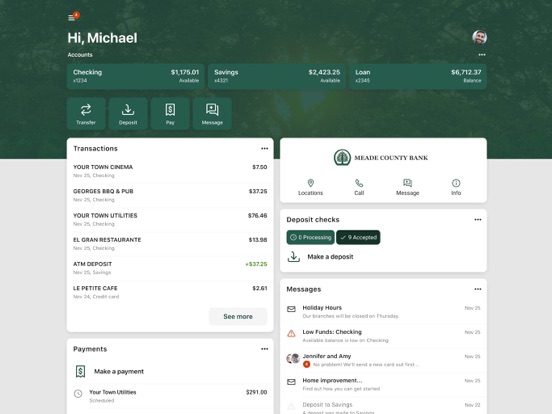
Task: Open scheduled Your Town Utilities $291.00 payment
Action: coord(170,396)
